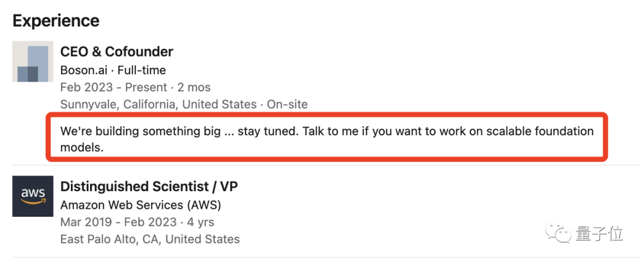Select the WeChat watermark icon

(558, 233)
